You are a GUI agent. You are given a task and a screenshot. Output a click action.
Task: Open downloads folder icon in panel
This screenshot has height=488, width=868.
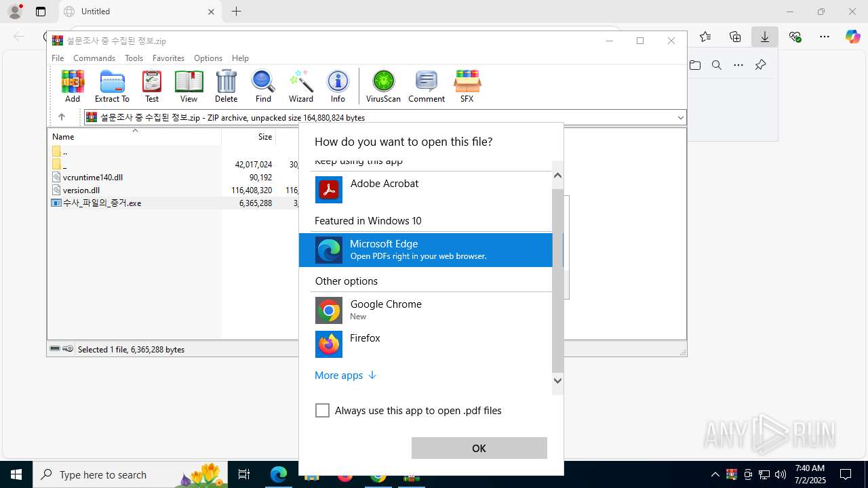(695, 65)
